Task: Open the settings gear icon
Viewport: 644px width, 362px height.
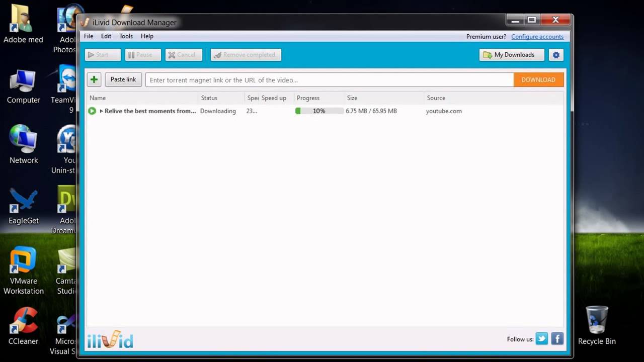Action: [x=556, y=55]
